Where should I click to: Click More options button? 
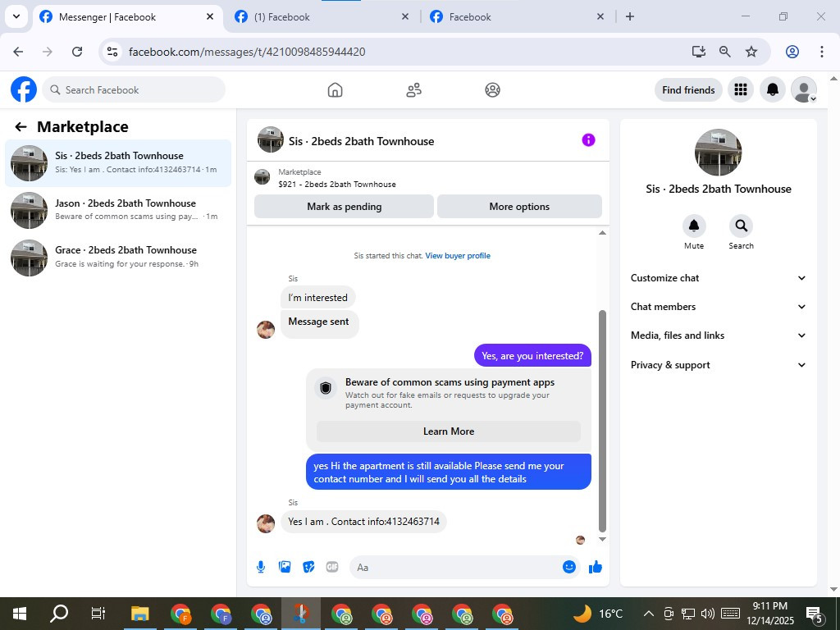pyautogui.click(x=519, y=206)
